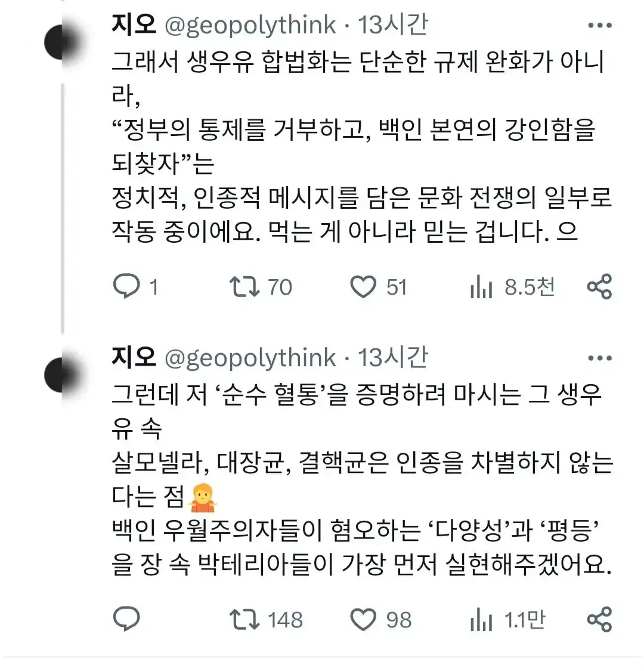Share the second tweet
This screenshot has width=644, height=671.
pos(599,619)
